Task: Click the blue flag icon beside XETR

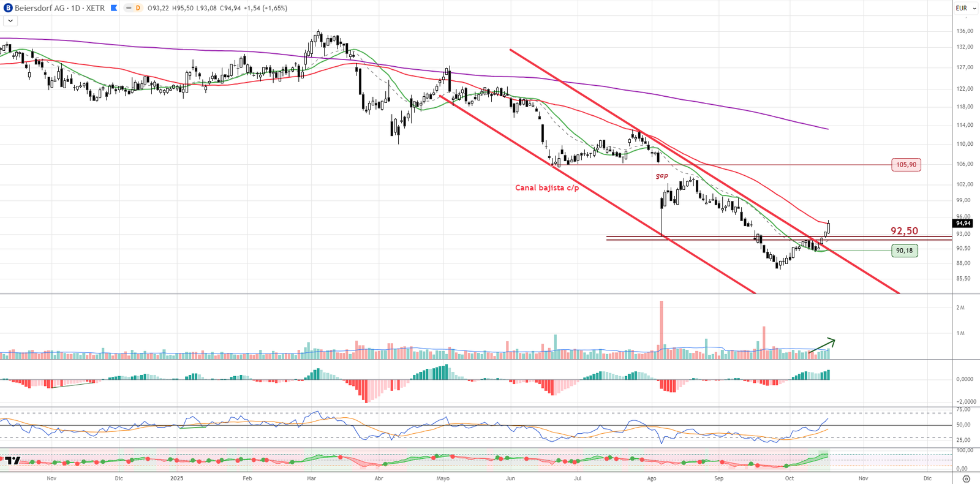Action: (x=114, y=8)
